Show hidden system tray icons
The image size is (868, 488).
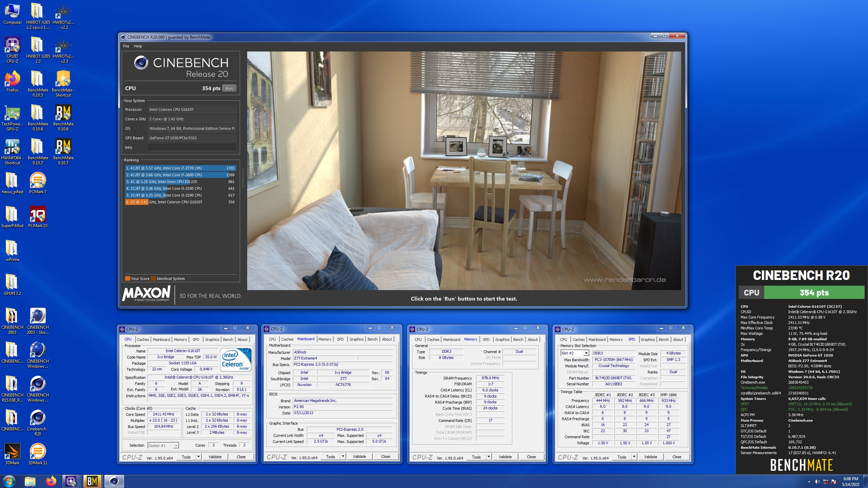pyautogui.click(x=809, y=482)
